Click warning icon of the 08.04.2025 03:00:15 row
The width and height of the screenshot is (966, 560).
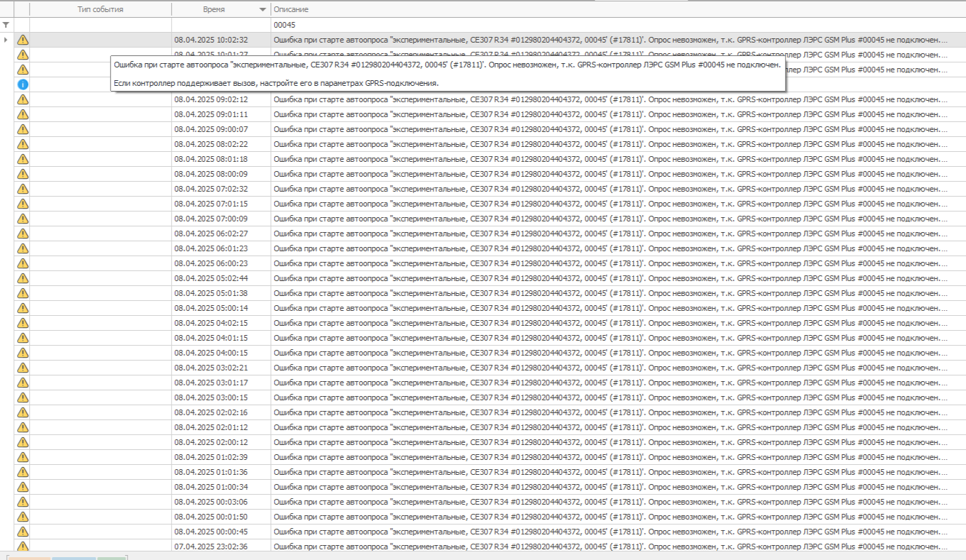22,397
